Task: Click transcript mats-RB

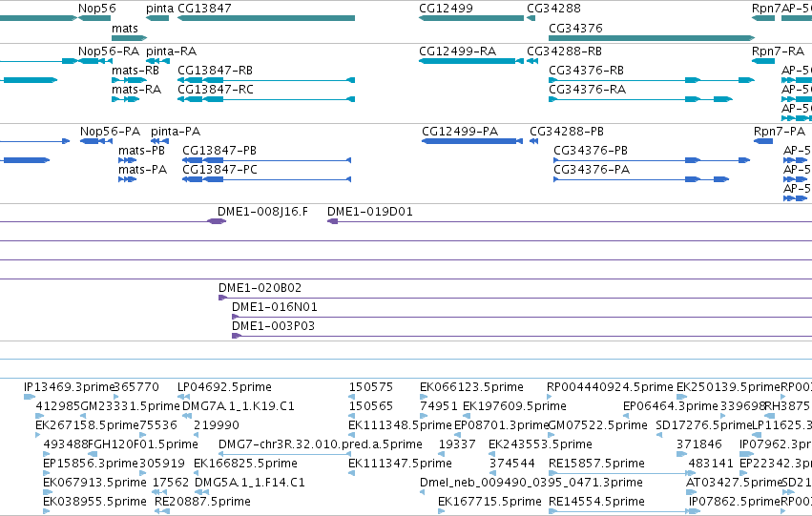Action: 130,80
